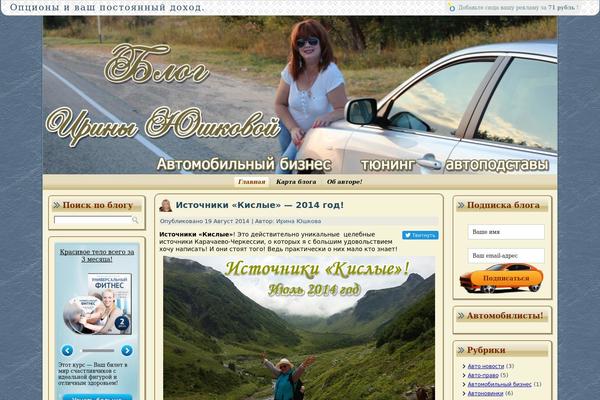Click the Твитнуть tweet button
This screenshot has height=400, width=600.
420,235
